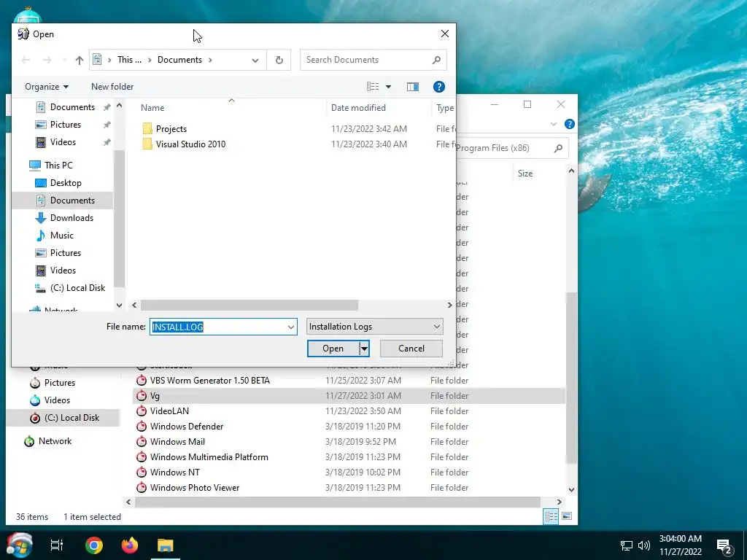Select the Windows Mail folder
Viewport: 747px width, 560px height.
[x=177, y=442]
